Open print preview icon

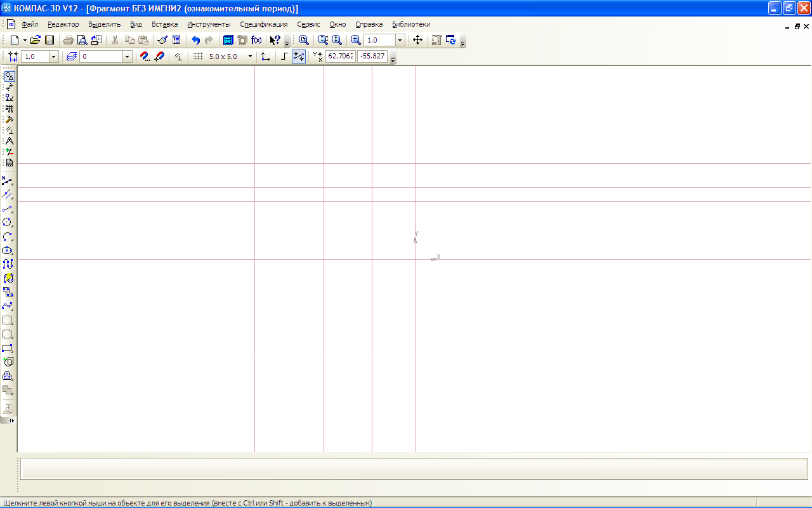coord(82,40)
